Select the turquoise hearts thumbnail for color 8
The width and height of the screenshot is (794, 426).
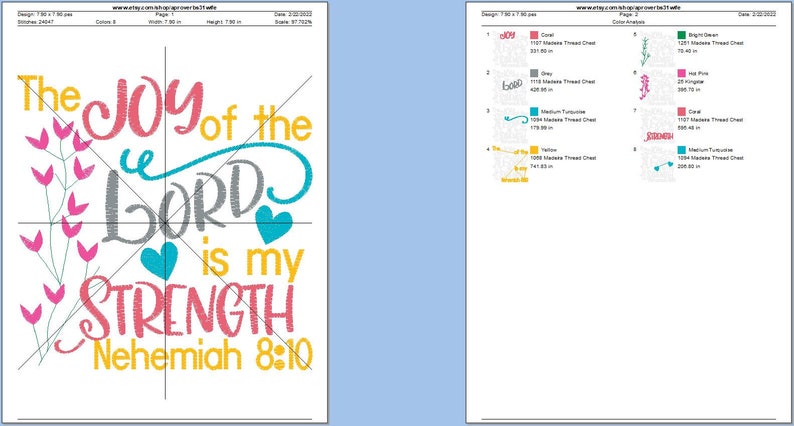coord(657,164)
